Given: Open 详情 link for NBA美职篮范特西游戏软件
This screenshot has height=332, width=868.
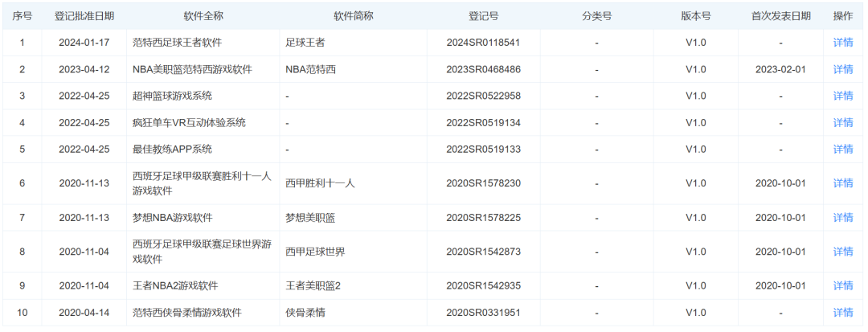Looking at the screenshot, I should tap(843, 69).
